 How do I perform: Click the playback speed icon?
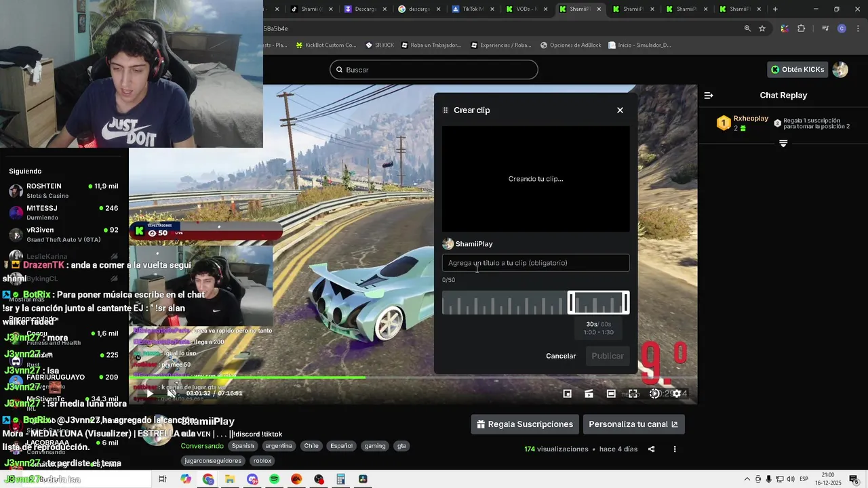[x=654, y=393]
